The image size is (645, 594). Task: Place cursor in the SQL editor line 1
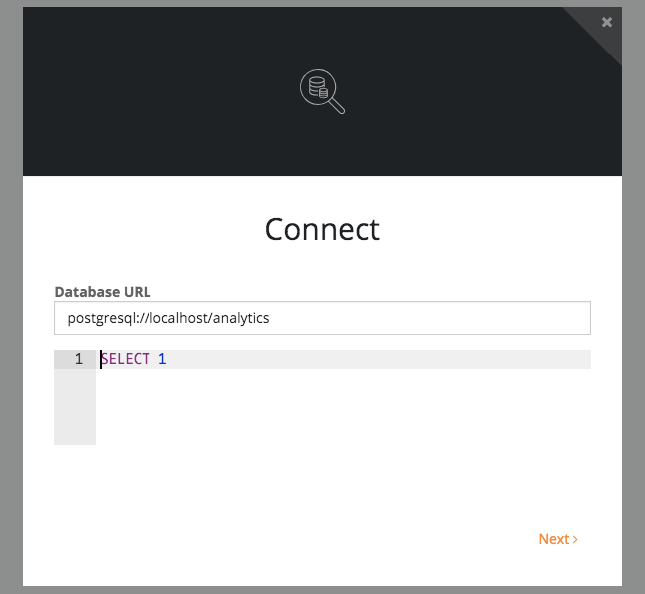coord(343,360)
